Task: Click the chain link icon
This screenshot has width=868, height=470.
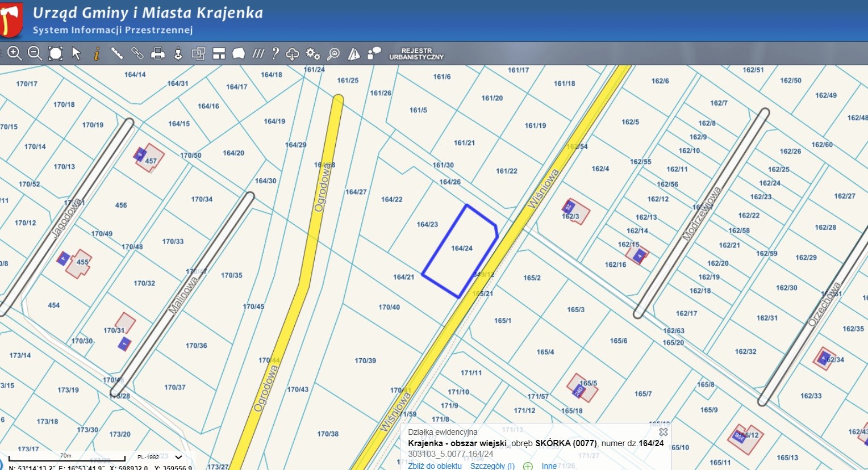Action: (137, 53)
